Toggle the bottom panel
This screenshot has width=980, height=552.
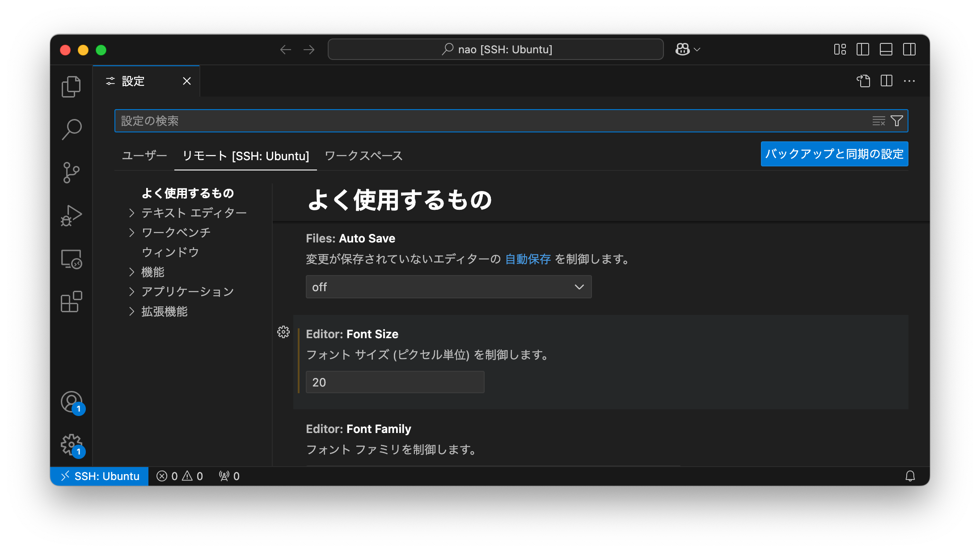point(886,49)
